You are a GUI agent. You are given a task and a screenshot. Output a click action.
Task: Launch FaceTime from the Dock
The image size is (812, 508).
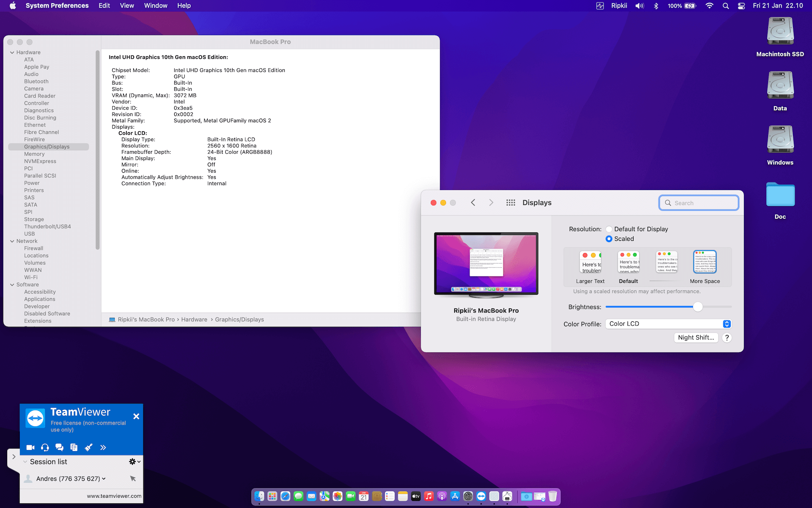pos(351,496)
